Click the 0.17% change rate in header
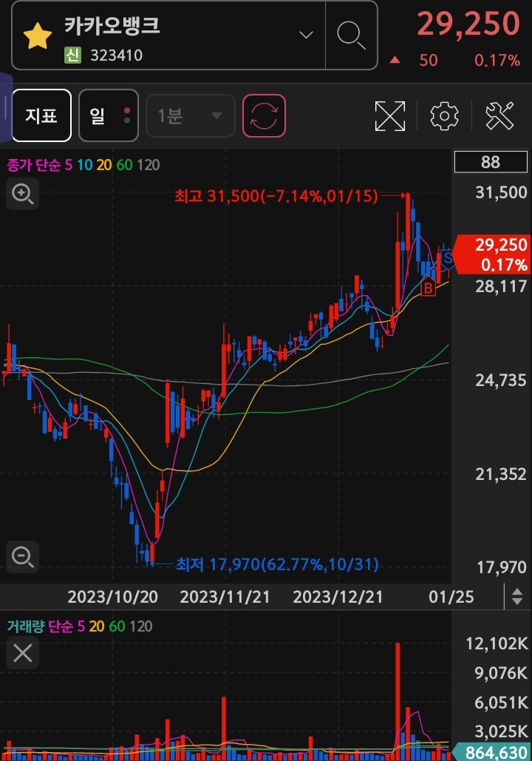 tap(497, 60)
